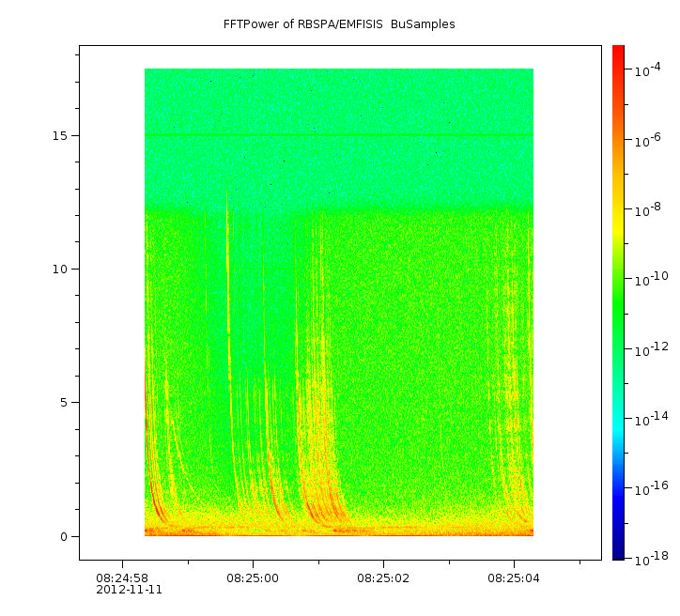The image size is (680, 616).
Task: Click the colorbar label 10^-16
Action: coord(652,488)
